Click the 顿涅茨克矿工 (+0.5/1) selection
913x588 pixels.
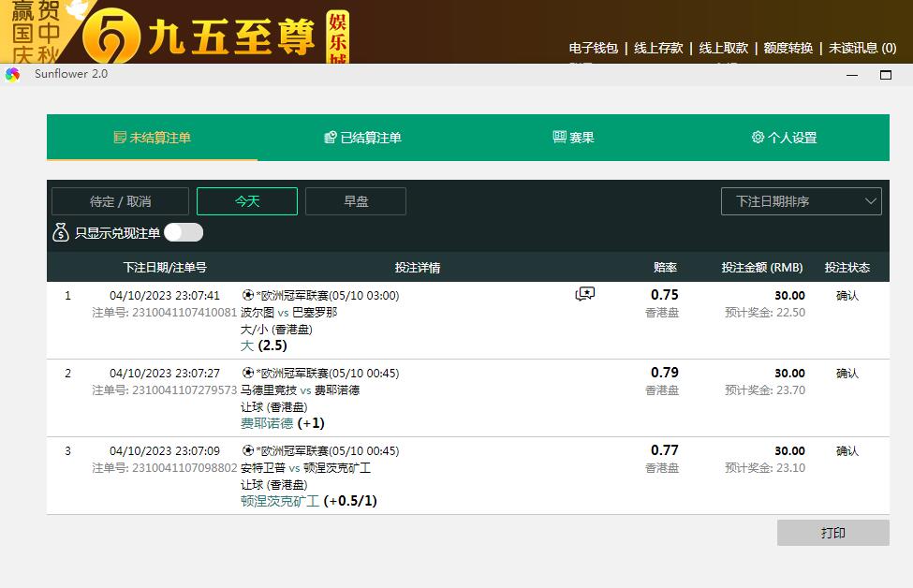(309, 501)
